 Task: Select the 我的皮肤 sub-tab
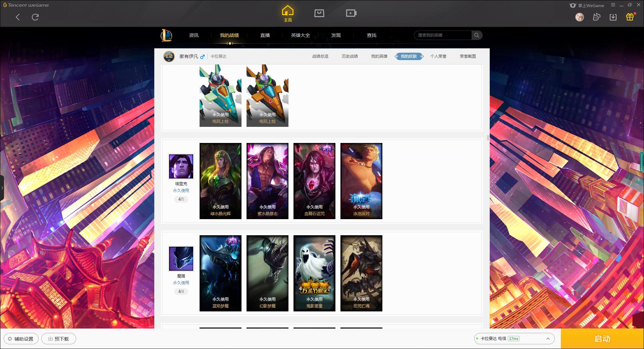point(409,56)
